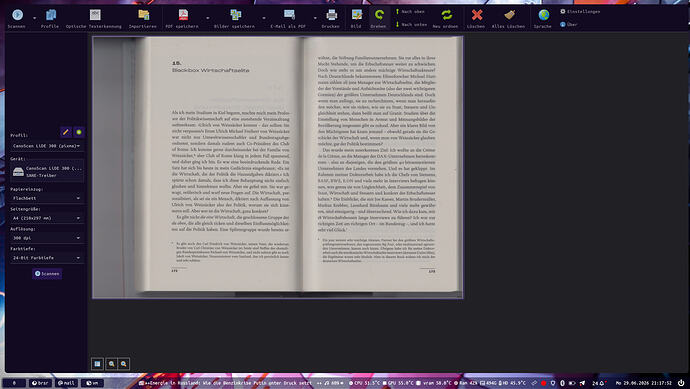Image resolution: width=690 pixels, height=389 pixels.
Task: Zoom in using the plus magnifier
Action: (124, 364)
